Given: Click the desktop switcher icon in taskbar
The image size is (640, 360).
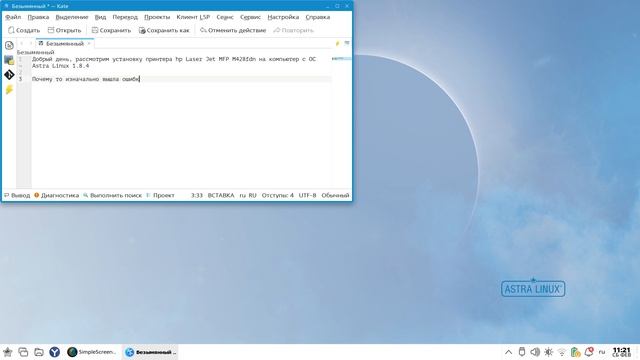Looking at the screenshot, I should (x=23, y=352).
